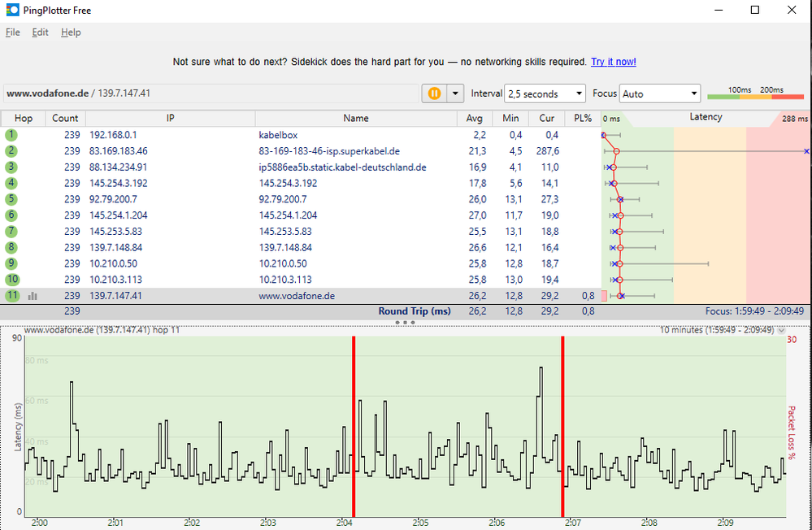Click the second red packet loss marker near 2:07
This screenshot has height=530, width=812.
(x=563, y=426)
